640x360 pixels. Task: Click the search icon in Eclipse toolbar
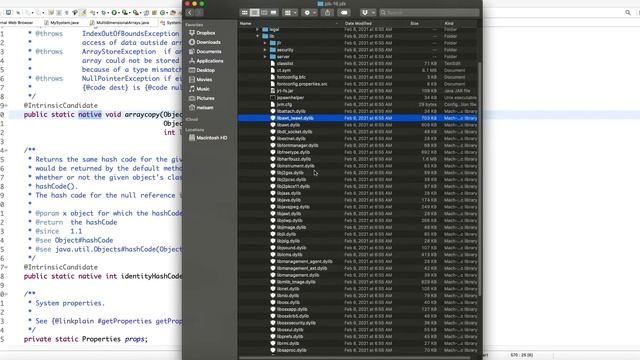(x=628, y=13)
